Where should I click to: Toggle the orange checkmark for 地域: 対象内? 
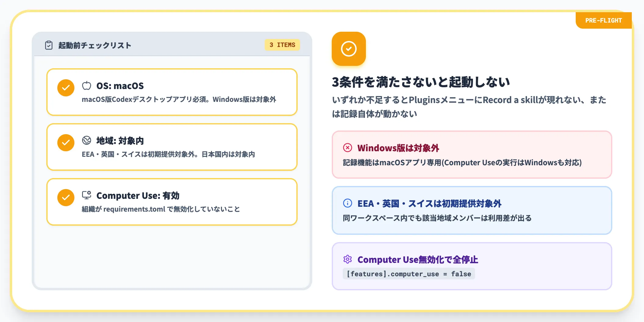(66, 143)
